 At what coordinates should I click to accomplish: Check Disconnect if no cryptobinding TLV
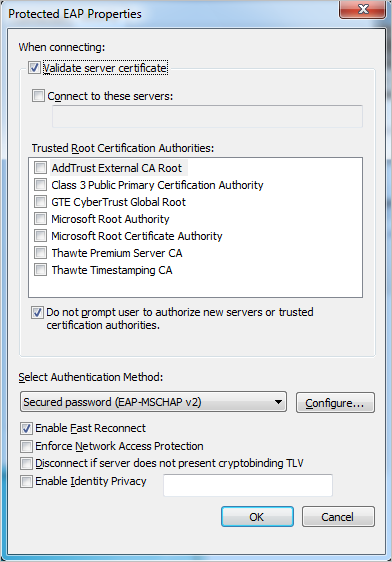[26, 463]
